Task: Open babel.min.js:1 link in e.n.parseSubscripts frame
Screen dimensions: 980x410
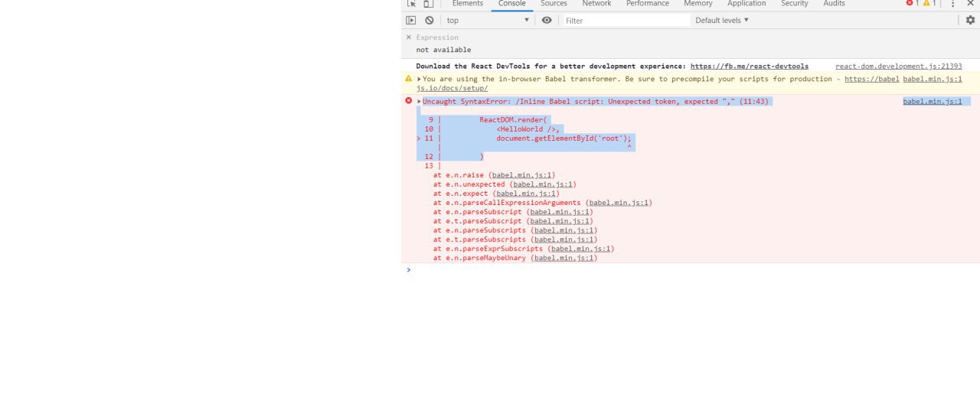Action: [x=563, y=230]
